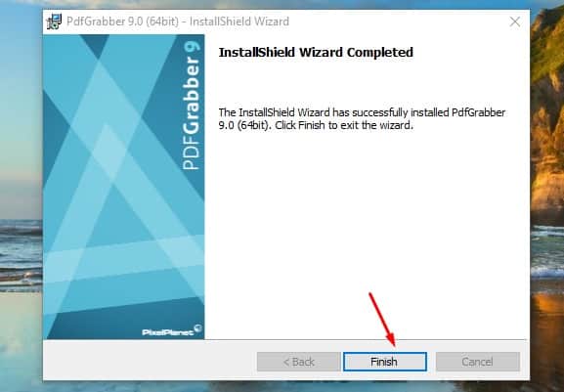
Task: Click the numeral 9 in the logo
Action: pos(192,48)
